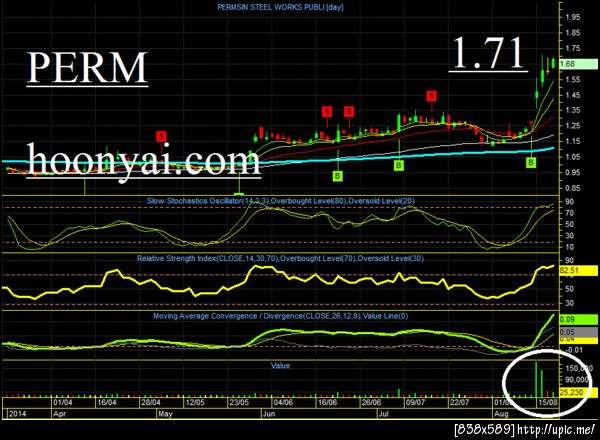Select the Slow Stochastics Oscillator panel title
This screenshot has width=600, height=440.
point(280,201)
